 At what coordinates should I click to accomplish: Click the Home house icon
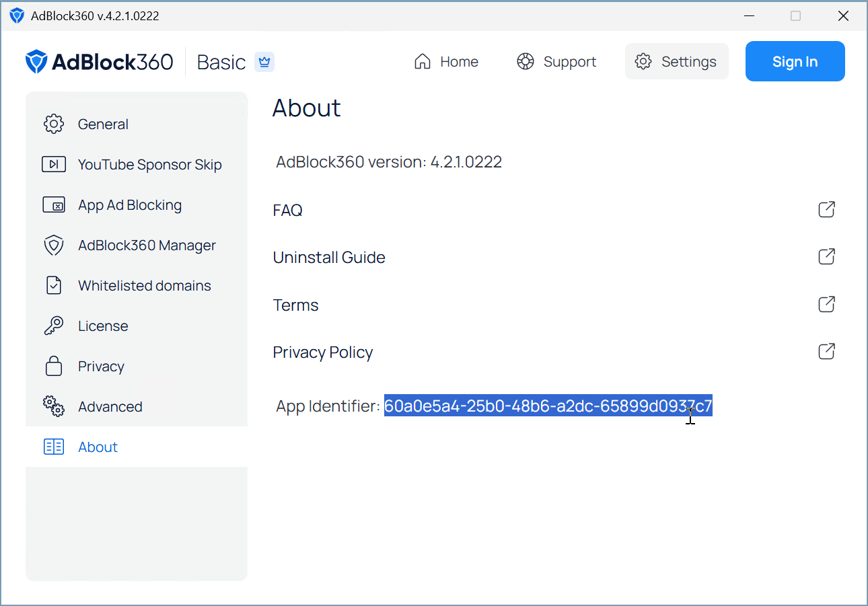(423, 62)
